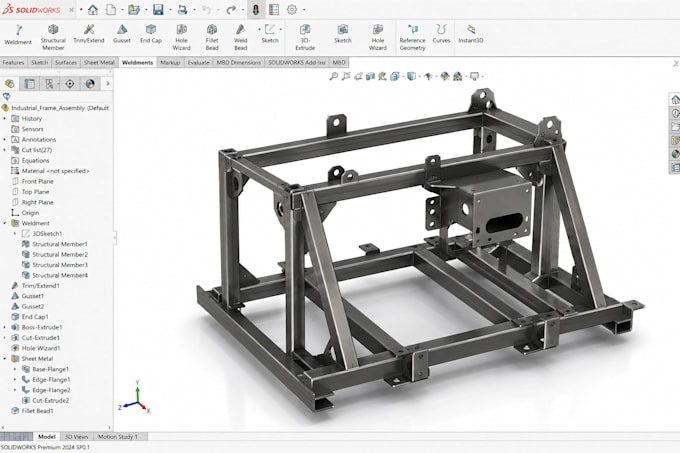Click the Weldment tool in the ribbon

[x=18, y=35]
